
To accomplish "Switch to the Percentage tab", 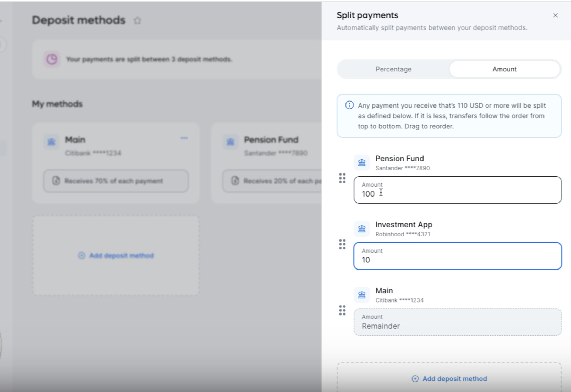I will pyautogui.click(x=393, y=69).
